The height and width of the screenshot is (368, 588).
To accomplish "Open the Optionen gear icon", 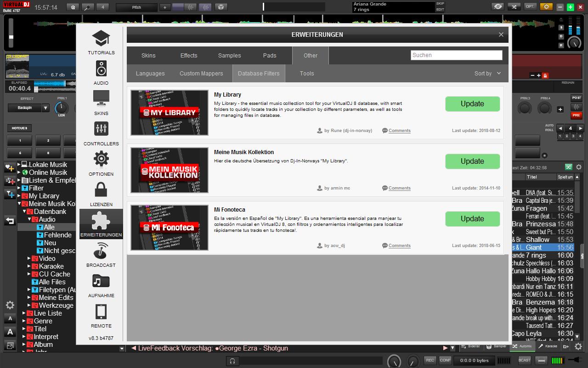I will [101, 159].
